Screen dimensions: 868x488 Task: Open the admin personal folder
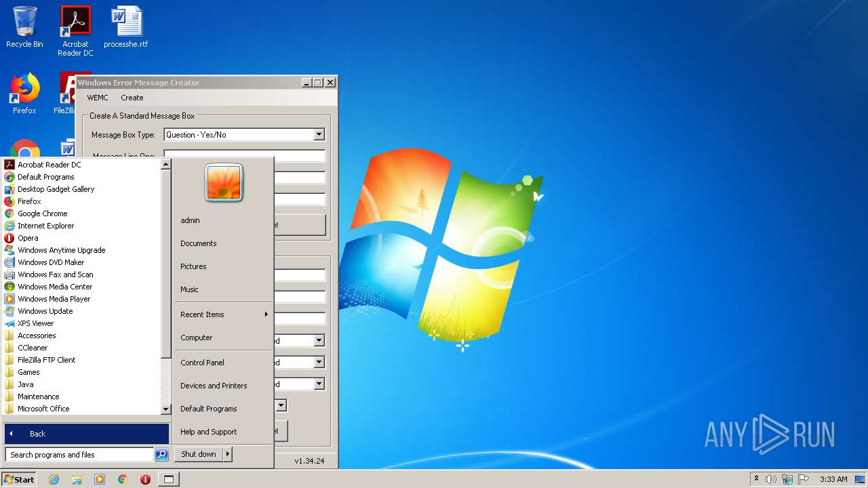pyautogui.click(x=224, y=220)
